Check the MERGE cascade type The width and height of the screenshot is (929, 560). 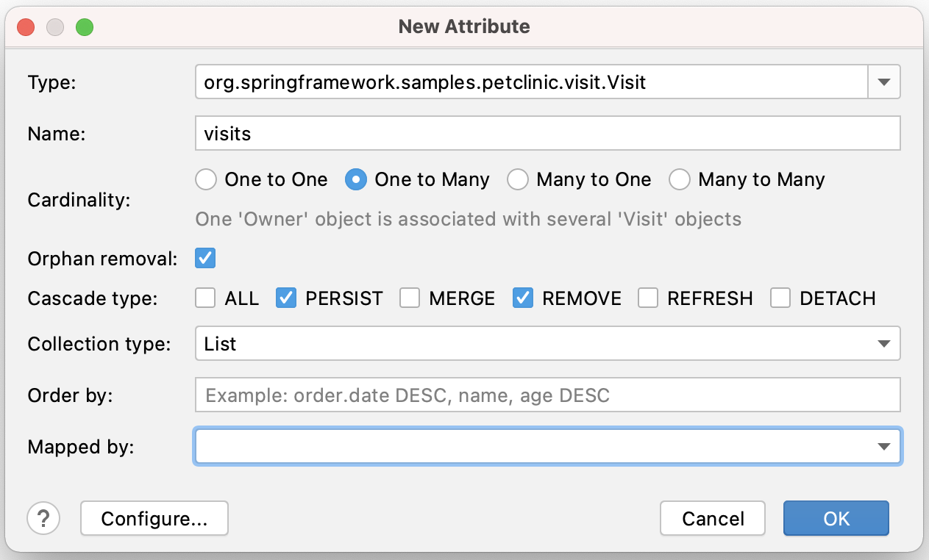(410, 298)
